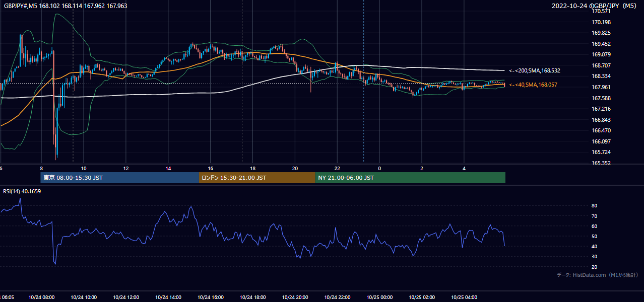
Task: Click the 10/24 14:00 time axis label
Action: tap(168, 297)
